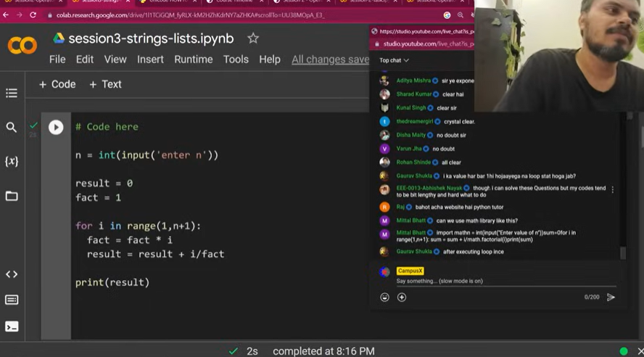Open the Help menu
The height and width of the screenshot is (357, 644).
pos(270,59)
